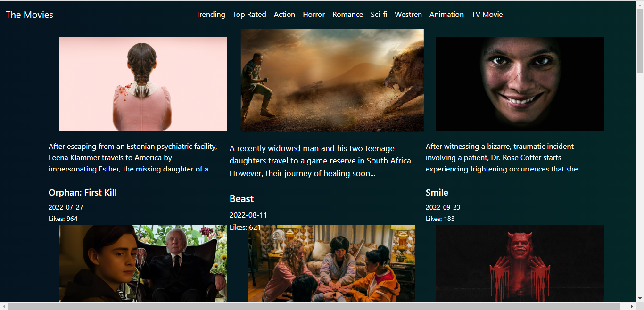
Task: Click the horizontal scrollbar thumb
Action: point(314,306)
